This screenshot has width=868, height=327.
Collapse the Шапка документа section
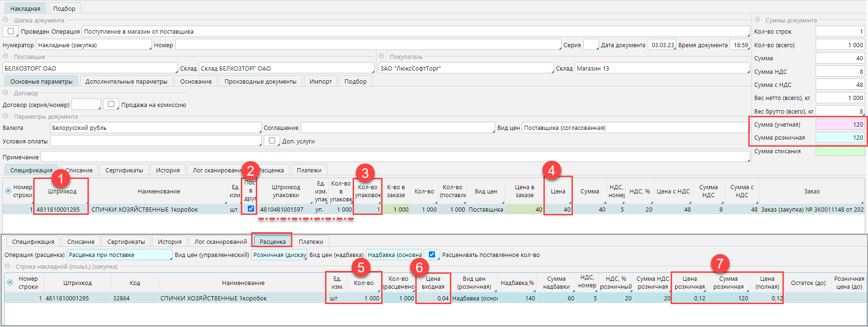pyautogui.click(x=6, y=20)
